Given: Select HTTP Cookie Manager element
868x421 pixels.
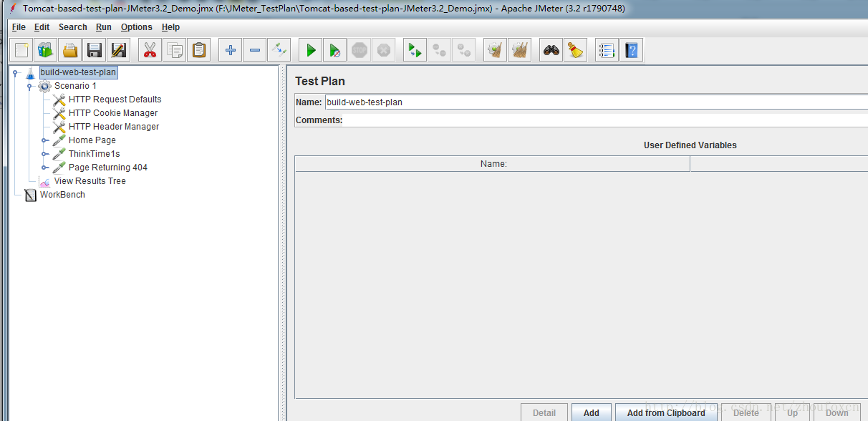Looking at the screenshot, I should pyautogui.click(x=112, y=113).
